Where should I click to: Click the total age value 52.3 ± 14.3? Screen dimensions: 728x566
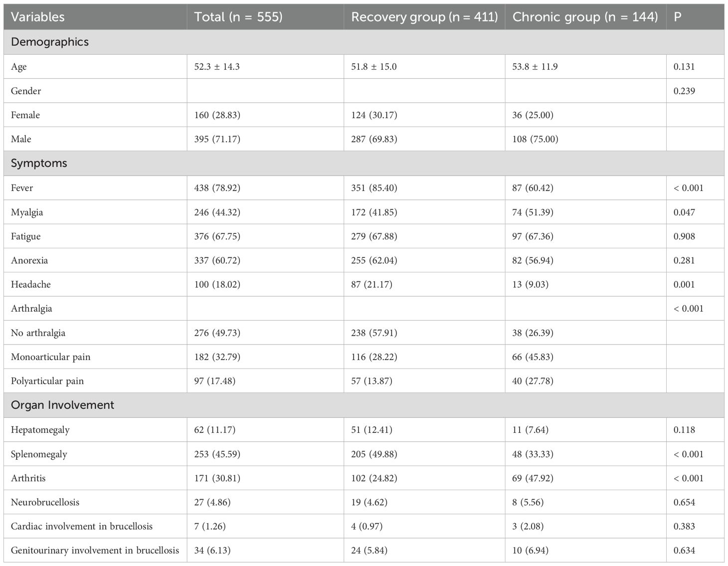[217, 67]
